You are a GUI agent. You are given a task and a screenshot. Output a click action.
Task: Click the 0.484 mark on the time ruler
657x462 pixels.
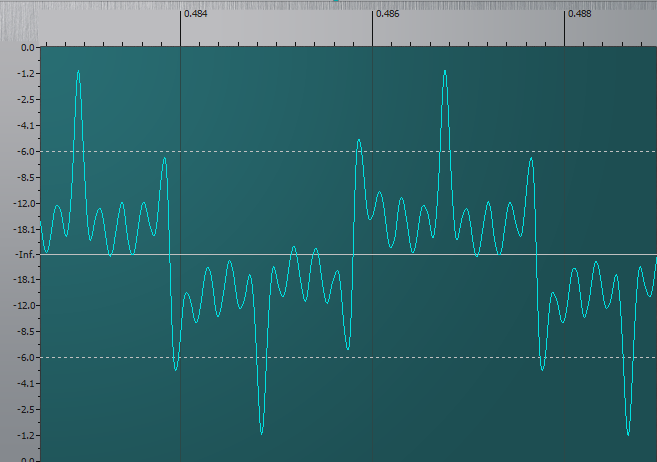[x=195, y=14]
